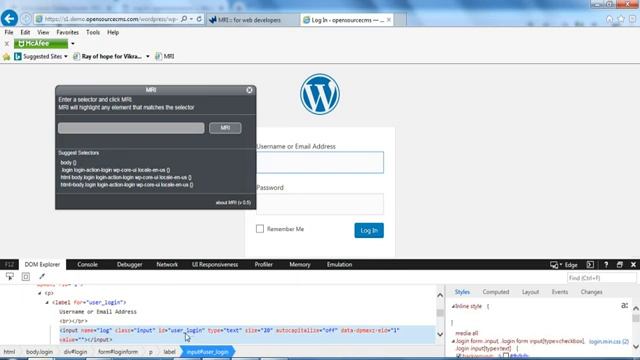Click the pseudo-class a: icon in Styles

tap(624, 305)
